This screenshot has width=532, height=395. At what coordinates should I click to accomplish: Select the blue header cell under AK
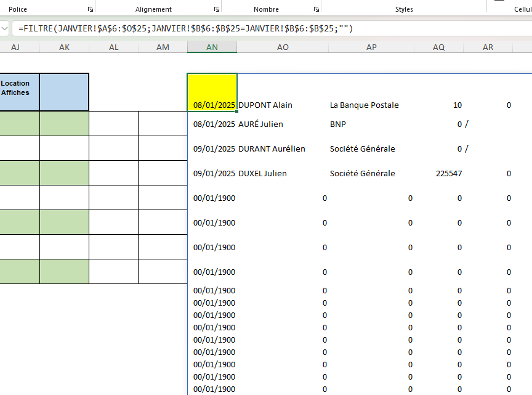click(65, 92)
